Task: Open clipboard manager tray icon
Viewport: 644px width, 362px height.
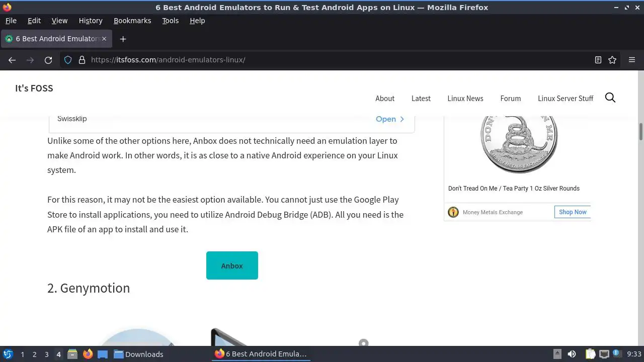Action: (591, 354)
